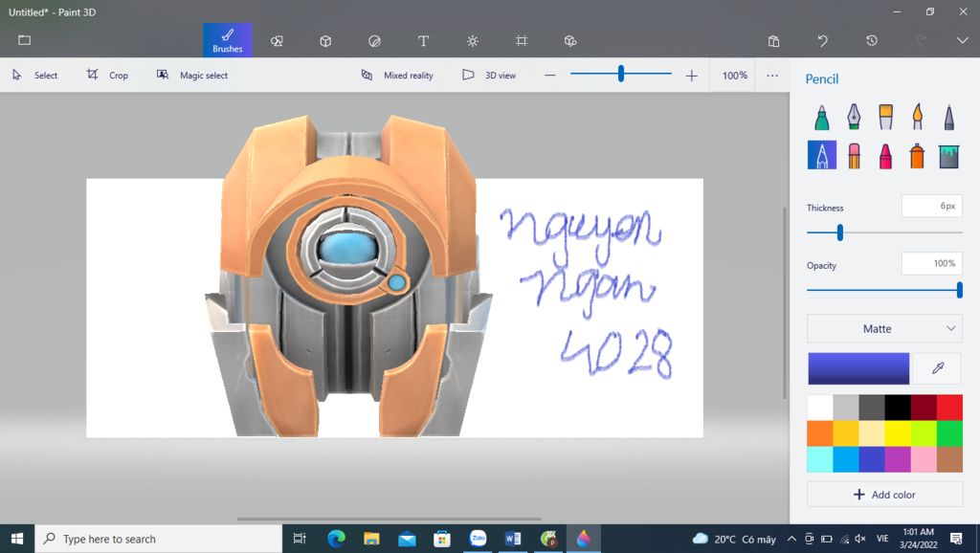The height and width of the screenshot is (553, 980).
Task: Click the zoom slider handle
Action: 620,74
